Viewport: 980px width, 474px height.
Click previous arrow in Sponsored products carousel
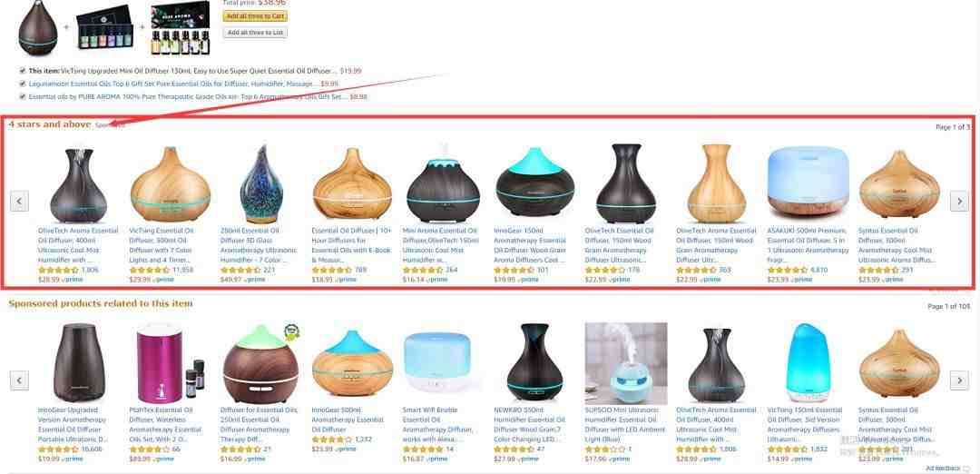pos(19,380)
